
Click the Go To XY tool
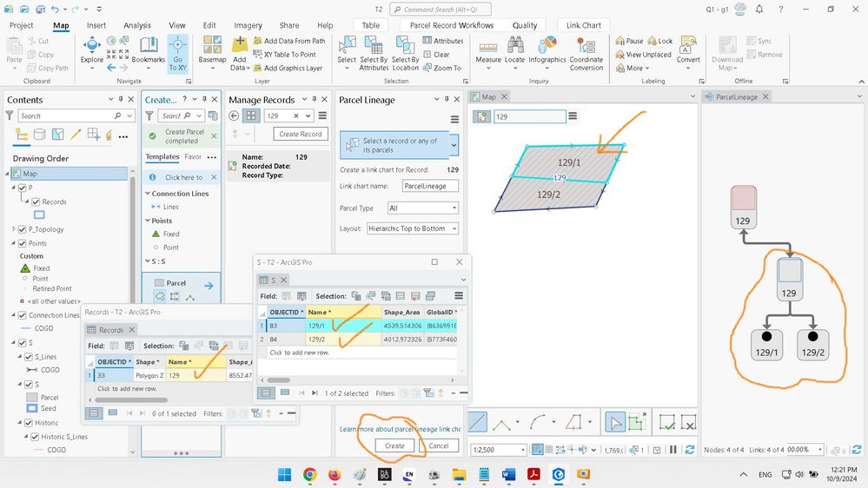(x=178, y=53)
